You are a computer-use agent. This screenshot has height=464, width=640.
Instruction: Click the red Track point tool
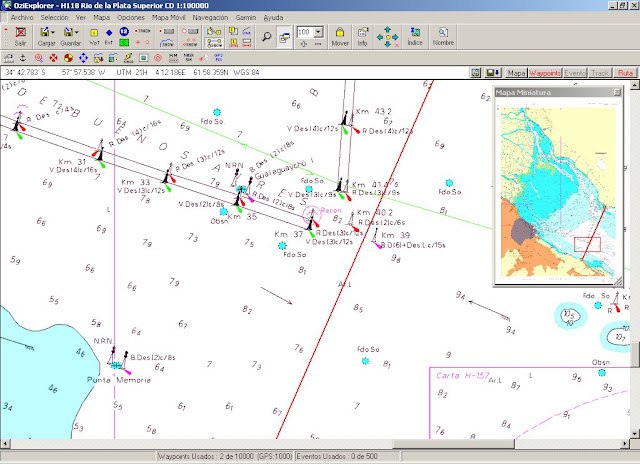143,31
